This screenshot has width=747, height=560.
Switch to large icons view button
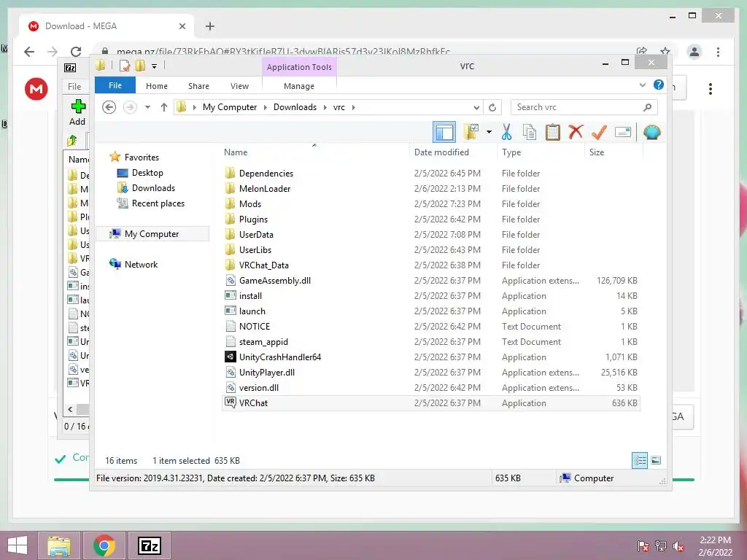pyautogui.click(x=656, y=460)
